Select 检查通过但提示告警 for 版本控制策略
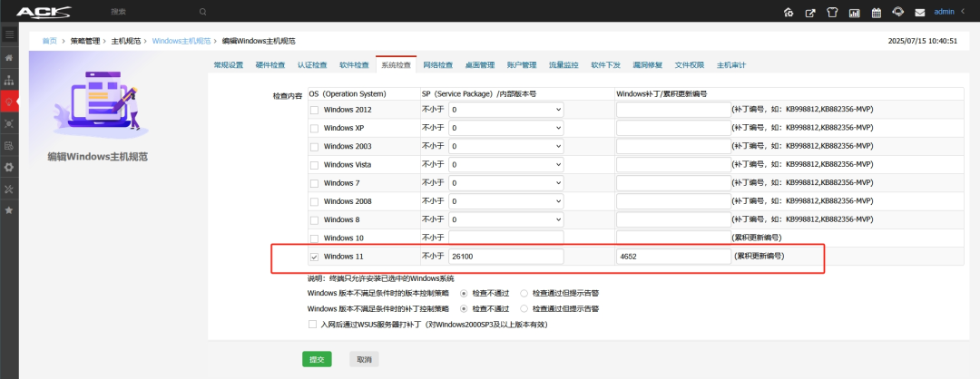 524,293
